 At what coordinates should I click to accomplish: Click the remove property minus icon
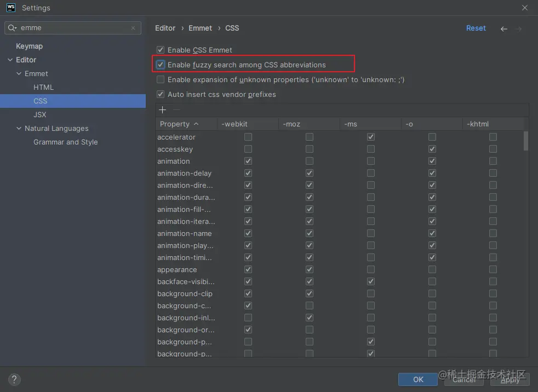[176, 110]
